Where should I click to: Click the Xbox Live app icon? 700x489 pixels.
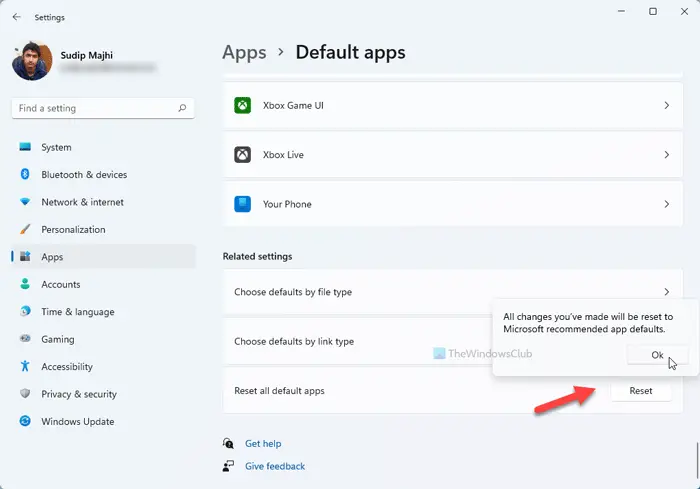click(x=242, y=155)
